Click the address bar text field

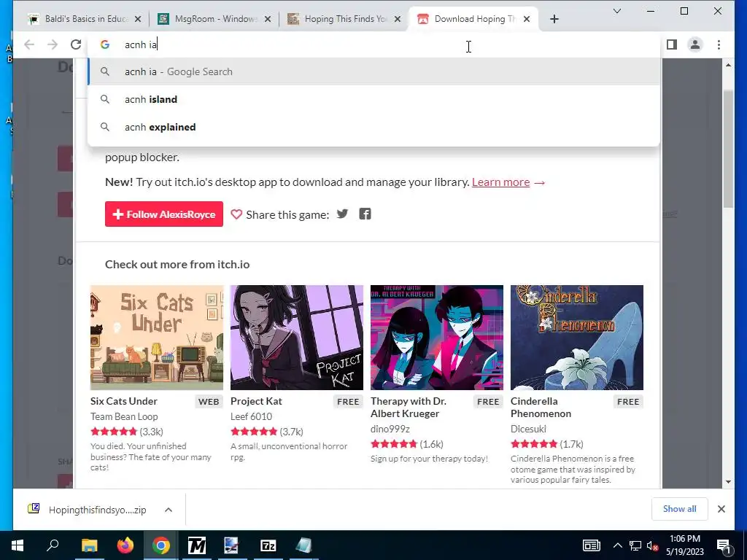(374, 44)
